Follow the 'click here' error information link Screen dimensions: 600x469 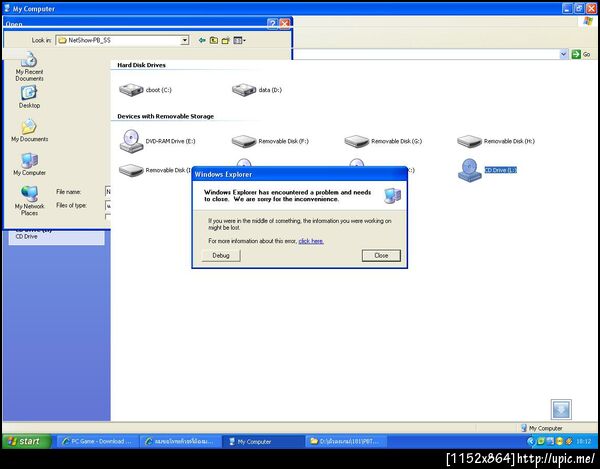point(311,241)
